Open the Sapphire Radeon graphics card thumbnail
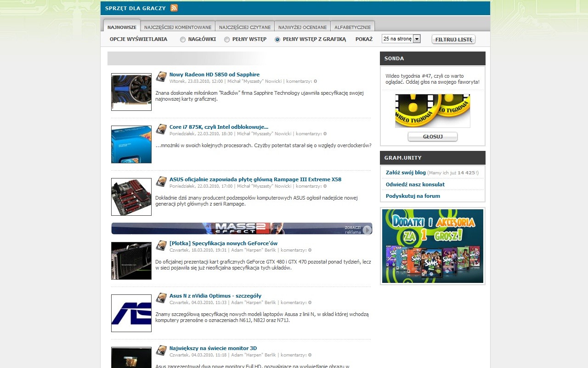The height and width of the screenshot is (368, 588). 131,92
